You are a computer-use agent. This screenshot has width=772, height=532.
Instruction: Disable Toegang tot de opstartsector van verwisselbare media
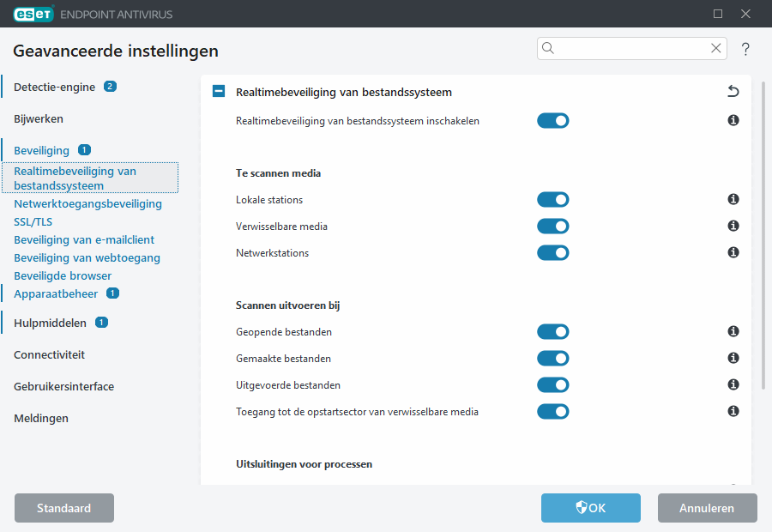553,411
